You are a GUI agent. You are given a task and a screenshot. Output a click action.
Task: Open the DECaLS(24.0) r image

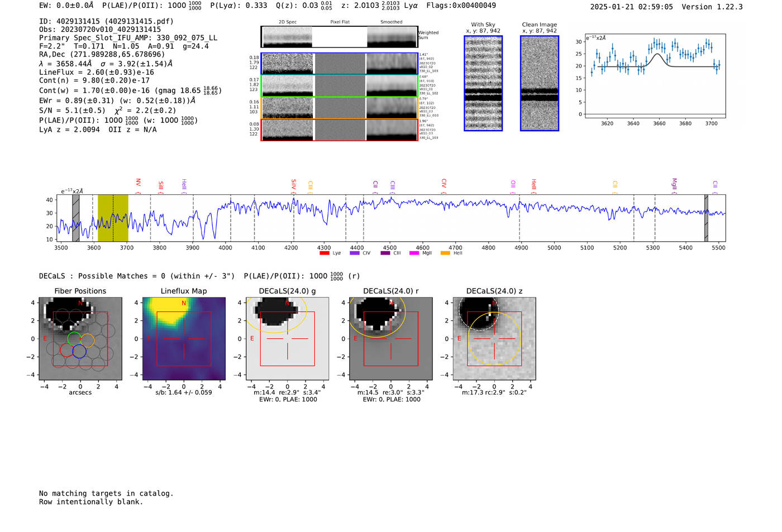coord(390,338)
